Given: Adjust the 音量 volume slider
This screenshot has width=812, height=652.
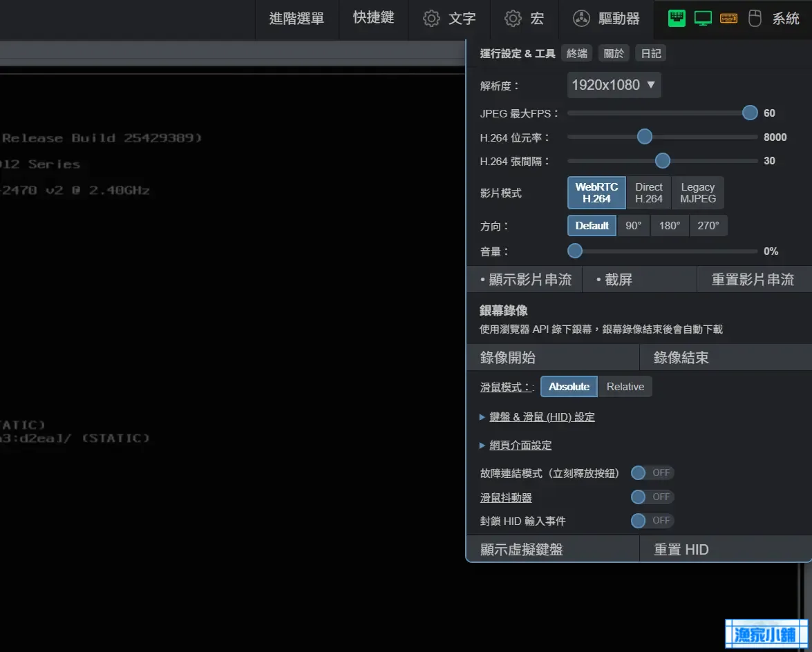Looking at the screenshot, I should pos(662,251).
